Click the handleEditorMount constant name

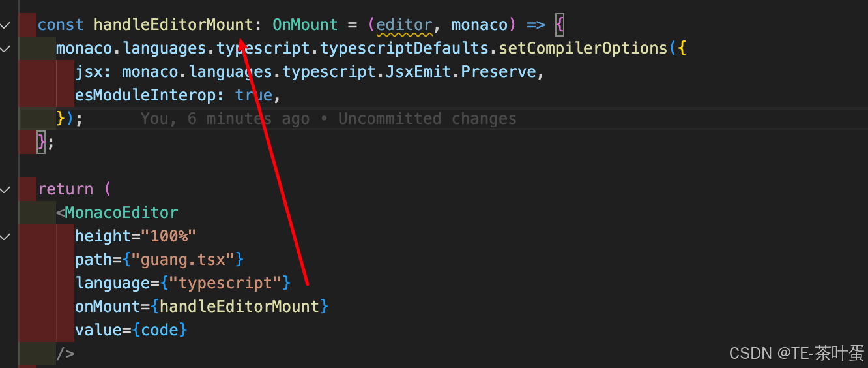pyautogui.click(x=173, y=25)
